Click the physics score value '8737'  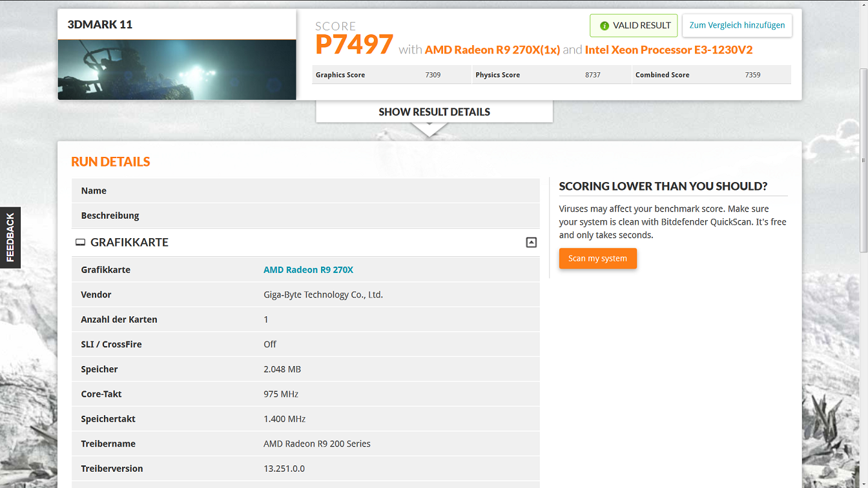(x=593, y=75)
